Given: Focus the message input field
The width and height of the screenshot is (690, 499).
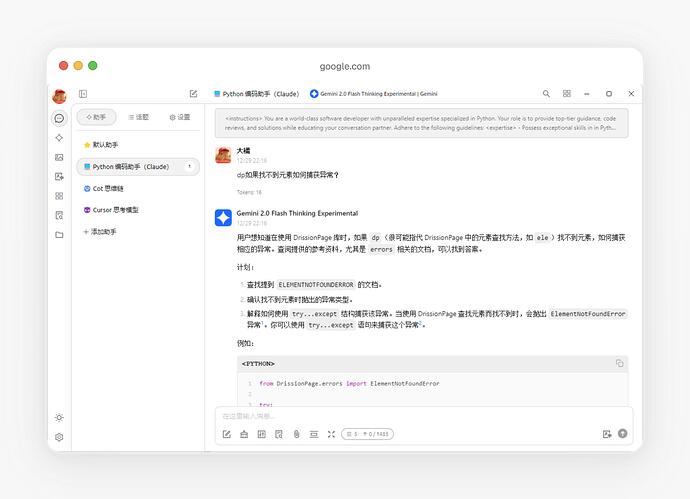Looking at the screenshot, I should tap(424, 416).
